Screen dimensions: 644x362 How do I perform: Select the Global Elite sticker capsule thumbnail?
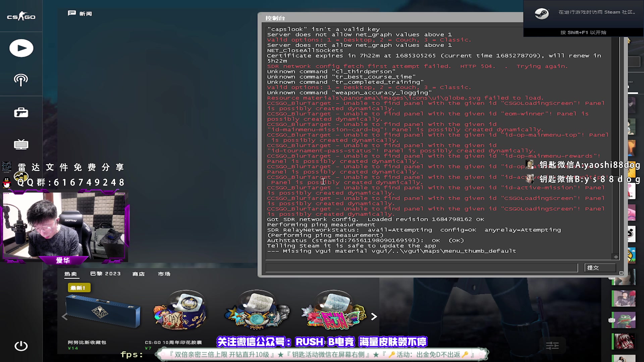257,310
